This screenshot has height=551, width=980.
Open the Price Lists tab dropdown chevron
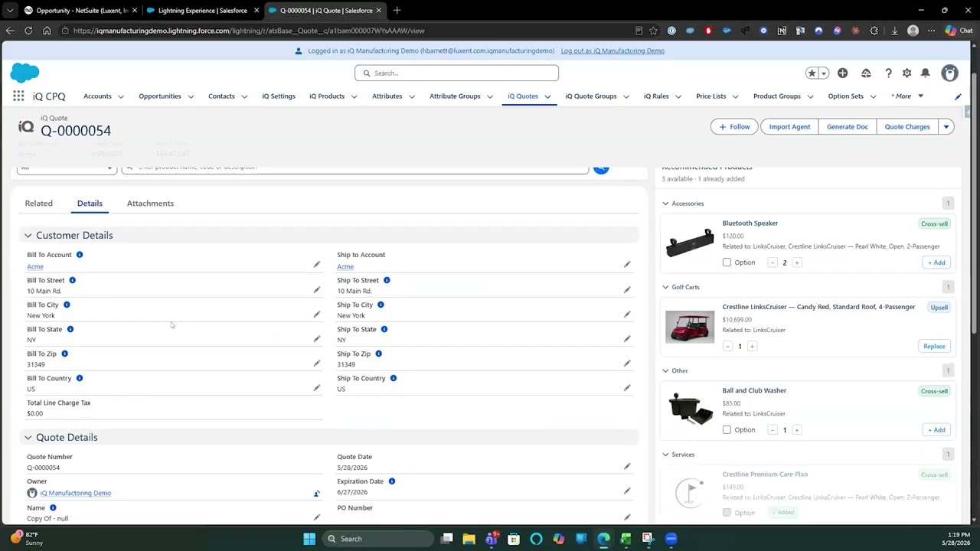click(x=735, y=96)
